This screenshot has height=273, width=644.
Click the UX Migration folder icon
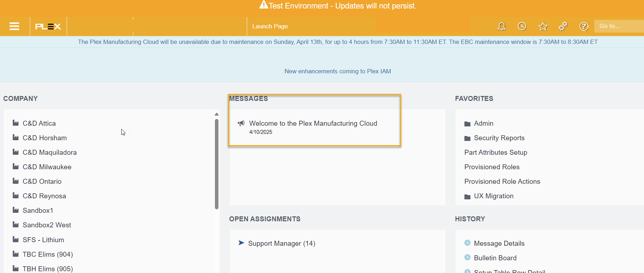(x=467, y=197)
